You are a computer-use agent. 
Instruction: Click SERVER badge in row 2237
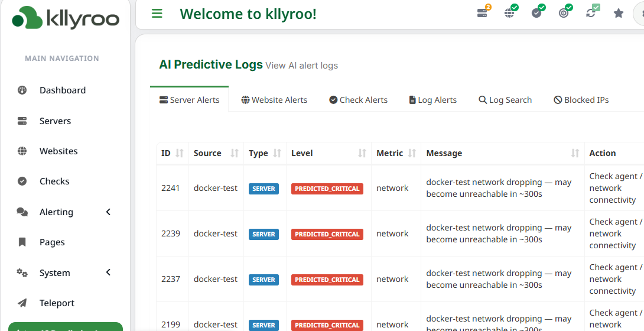click(x=264, y=280)
